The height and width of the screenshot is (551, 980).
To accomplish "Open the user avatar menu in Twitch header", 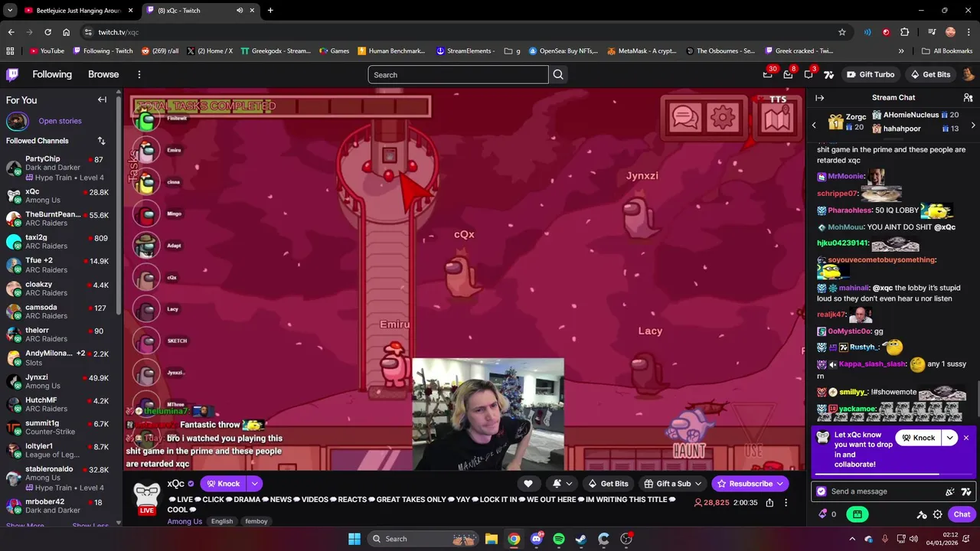I will [968, 74].
